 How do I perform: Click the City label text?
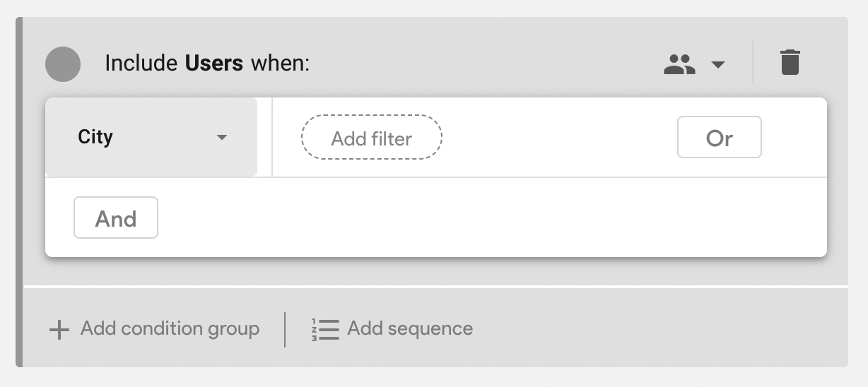pos(95,137)
